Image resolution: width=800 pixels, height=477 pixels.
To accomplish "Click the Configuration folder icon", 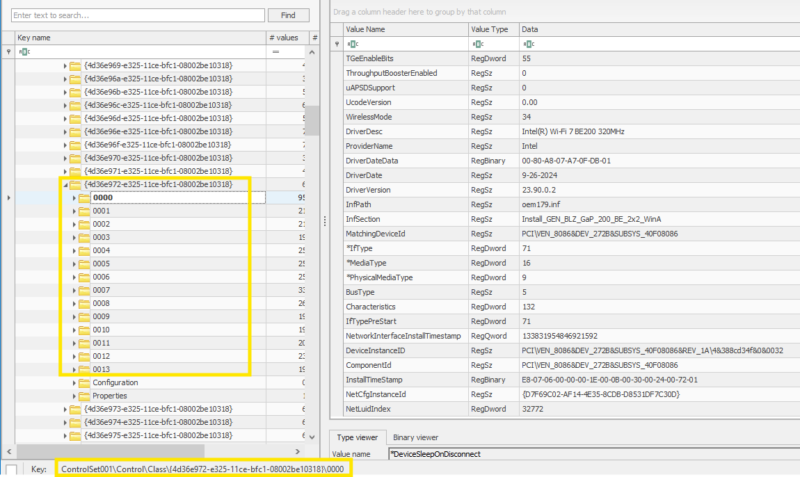I will [x=84, y=383].
